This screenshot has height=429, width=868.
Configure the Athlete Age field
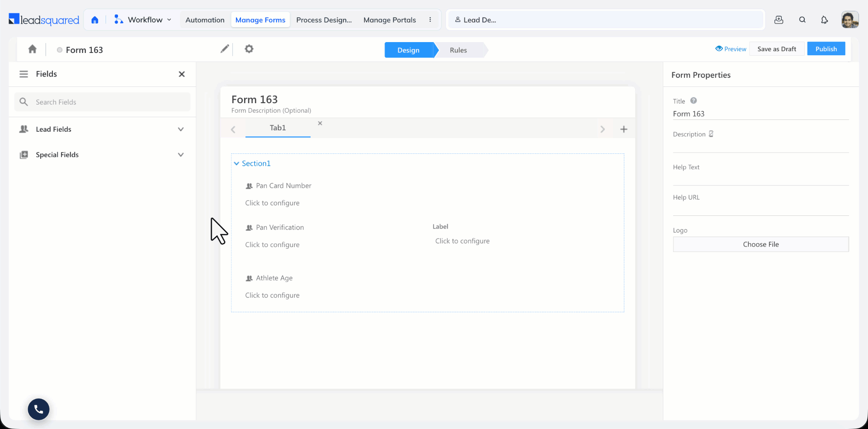[x=272, y=296]
